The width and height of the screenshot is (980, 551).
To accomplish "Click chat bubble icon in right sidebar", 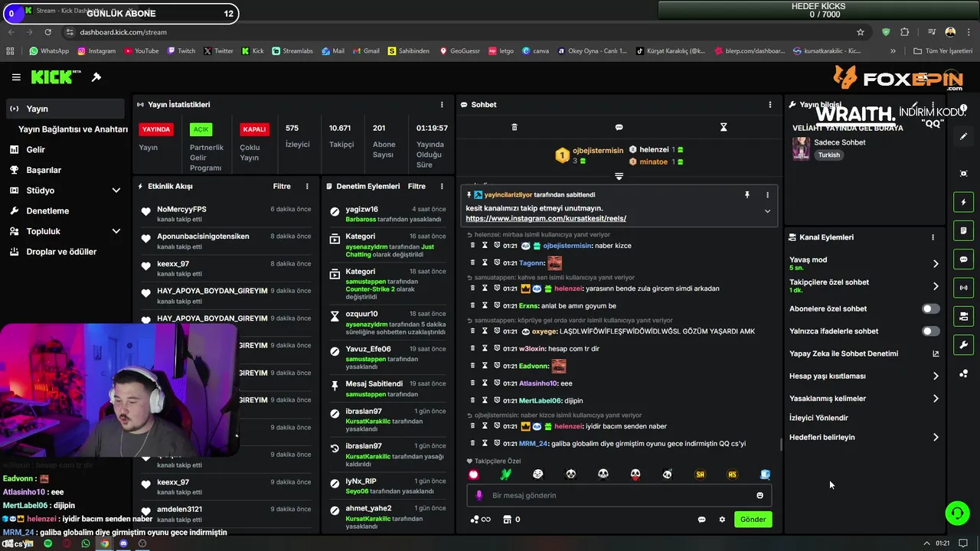I will (964, 259).
